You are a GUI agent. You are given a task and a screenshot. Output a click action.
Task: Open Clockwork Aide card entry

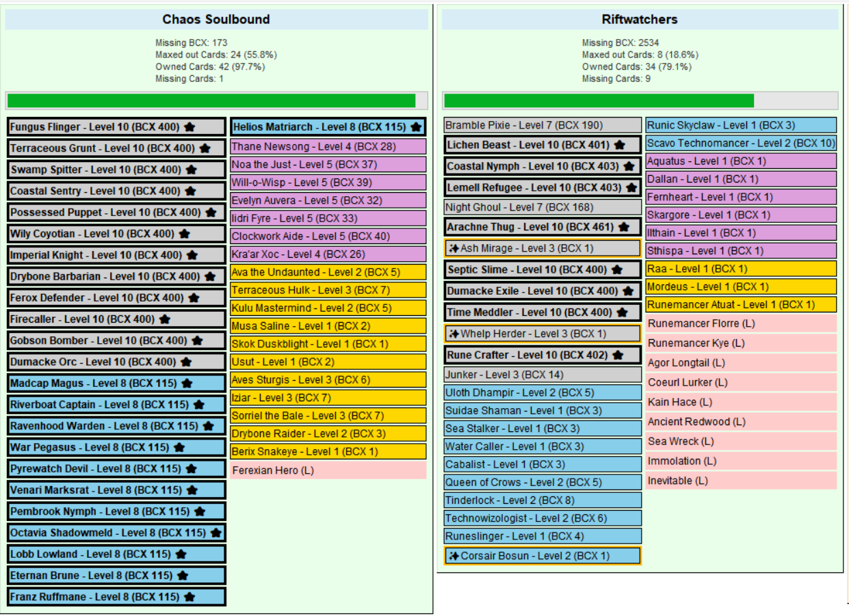click(328, 237)
